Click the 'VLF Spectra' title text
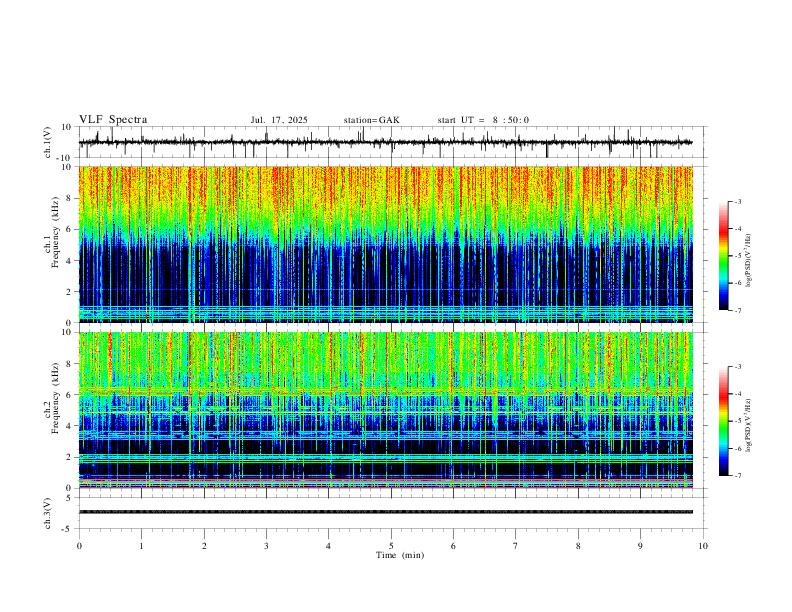Image resolution: width=792 pixels, height=612 pixels. point(113,120)
